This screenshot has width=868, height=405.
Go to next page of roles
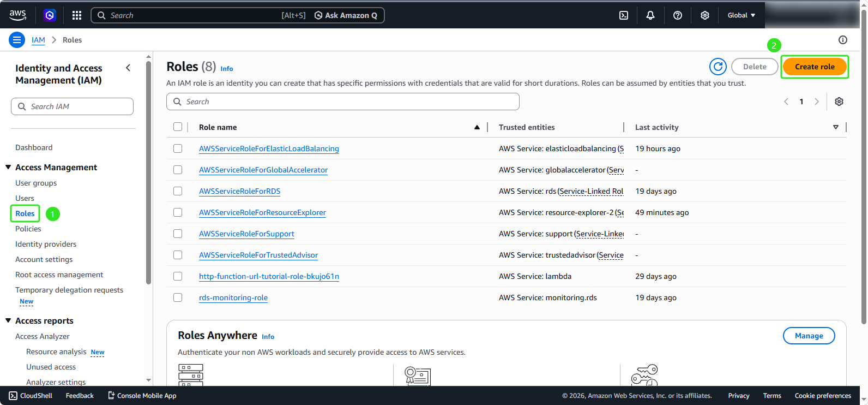(x=817, y=102)
